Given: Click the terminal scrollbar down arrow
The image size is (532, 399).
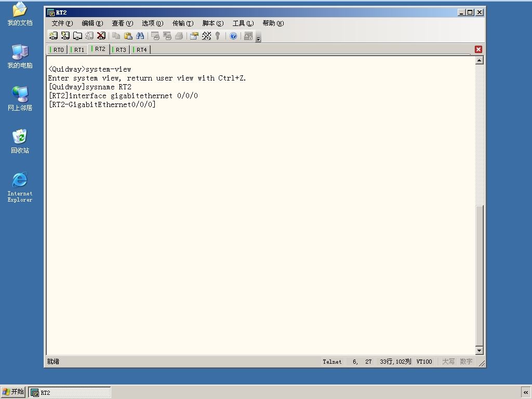Looking at the screenshot, I should [479, 350].
